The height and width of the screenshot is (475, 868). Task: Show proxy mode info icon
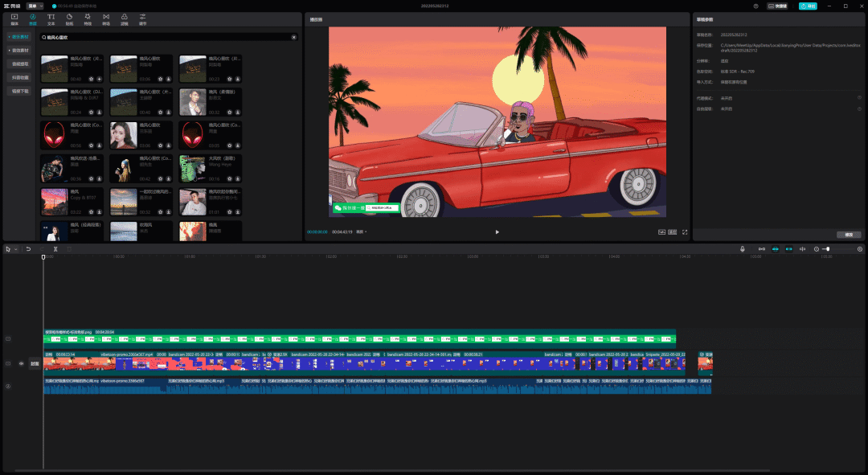(x=859, y=98)
